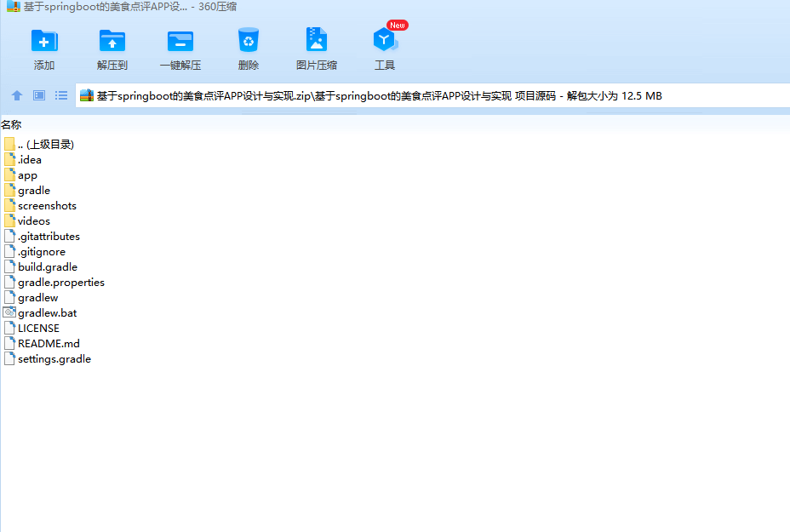790x532 pixels.
Task: Click the file icon beside settings.gradle
Action: [9, 358]
